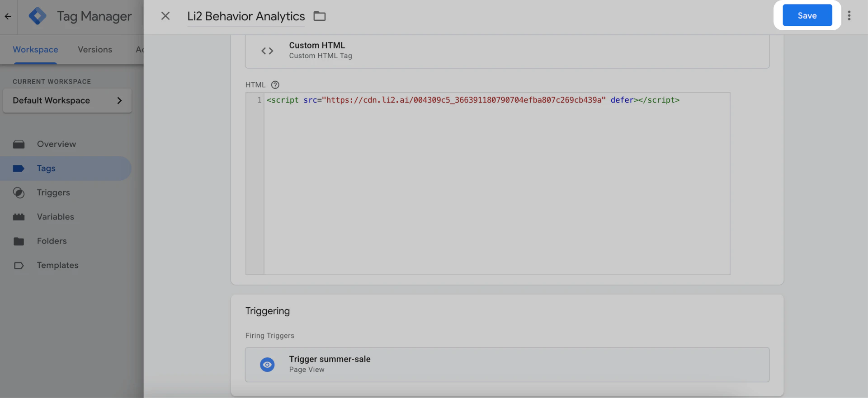This screenshot has width=868, height=398.
Task: Click the folder icon next to tag name
Action: click(x=320, y=16)
